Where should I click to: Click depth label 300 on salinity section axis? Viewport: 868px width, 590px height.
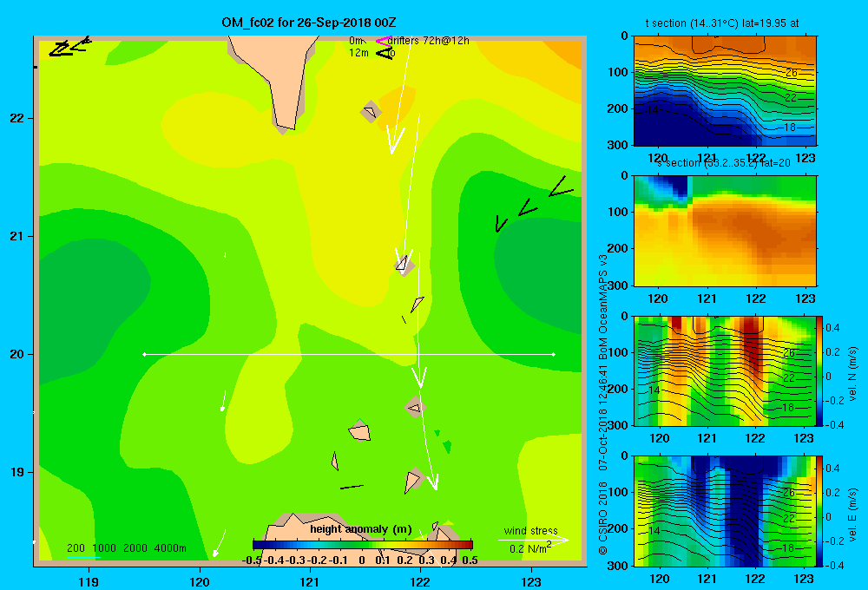pos(619,285)
